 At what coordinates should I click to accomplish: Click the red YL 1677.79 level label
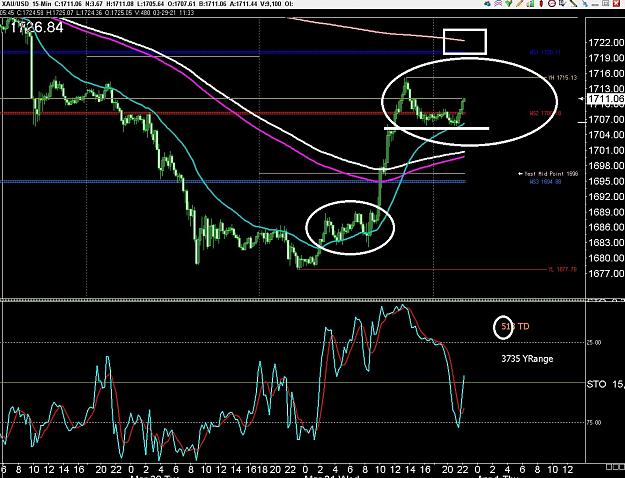[x=562, y=270]
